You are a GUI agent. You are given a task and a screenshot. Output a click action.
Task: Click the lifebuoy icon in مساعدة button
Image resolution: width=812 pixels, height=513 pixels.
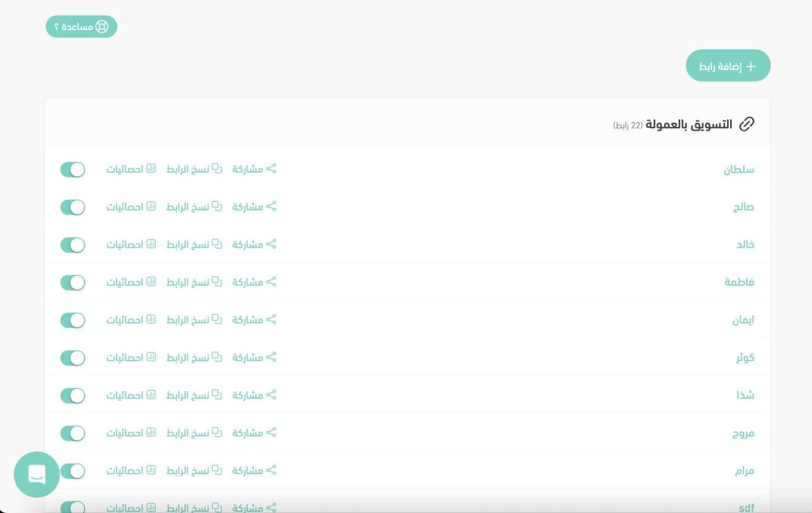[102, 27]
